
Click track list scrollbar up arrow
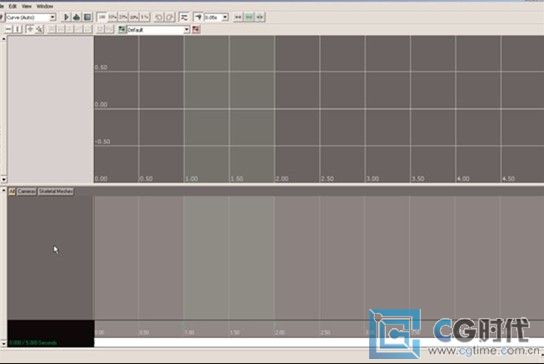3,191
